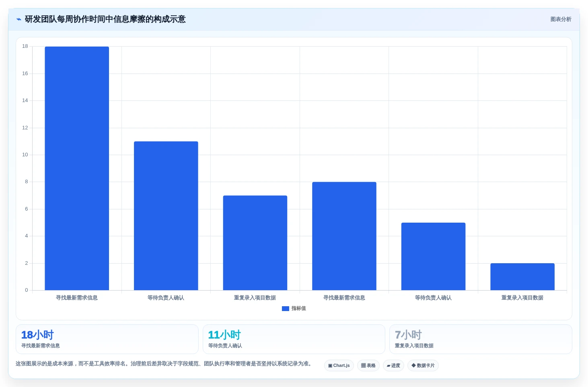Click the 表格 tag chip
The image size is (588, 387).
tap(368, 366)
